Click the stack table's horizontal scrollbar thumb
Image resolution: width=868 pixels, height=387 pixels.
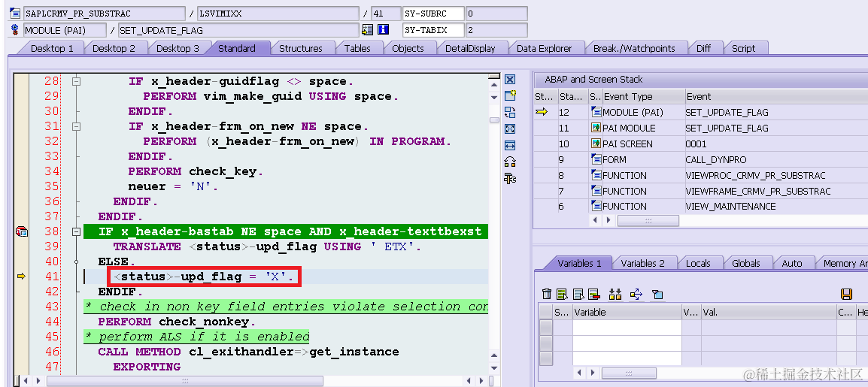tap(648, 221)
